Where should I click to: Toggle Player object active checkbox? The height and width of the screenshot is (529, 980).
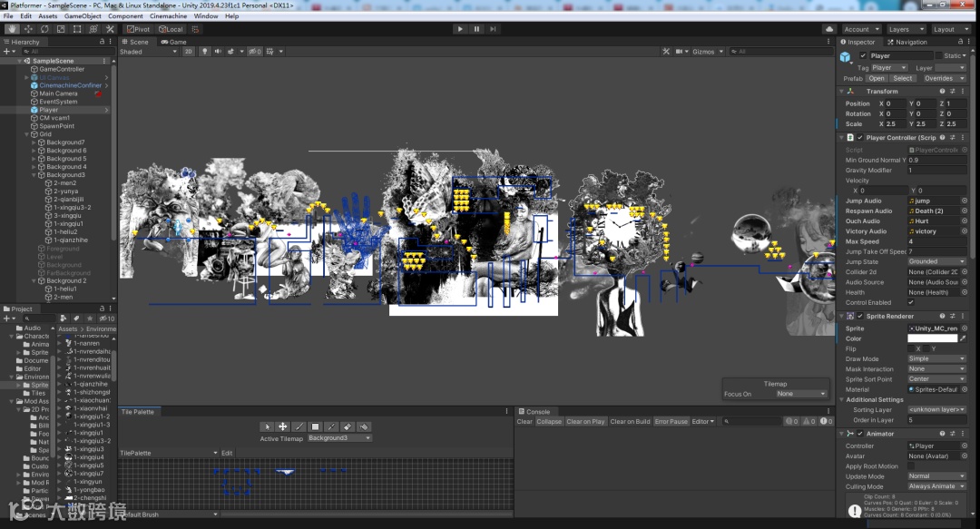863,55
